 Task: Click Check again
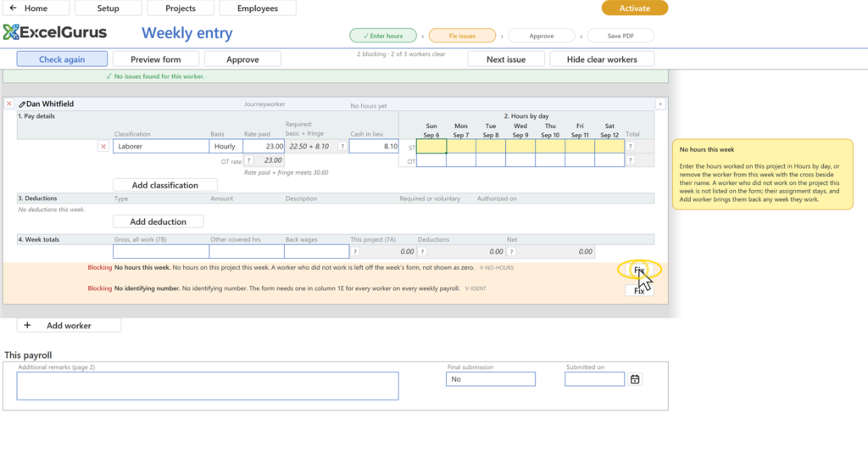pyautogui.click(x=62, y=59)
